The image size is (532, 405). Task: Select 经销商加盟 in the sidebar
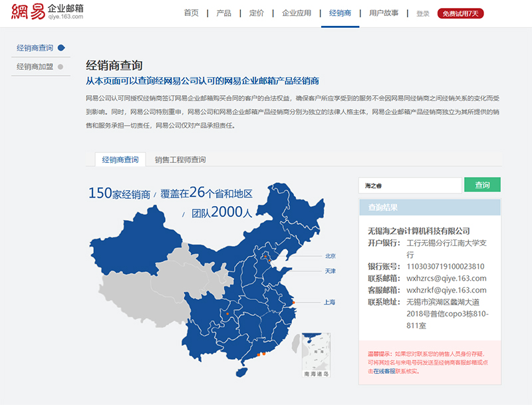(35, 67)
